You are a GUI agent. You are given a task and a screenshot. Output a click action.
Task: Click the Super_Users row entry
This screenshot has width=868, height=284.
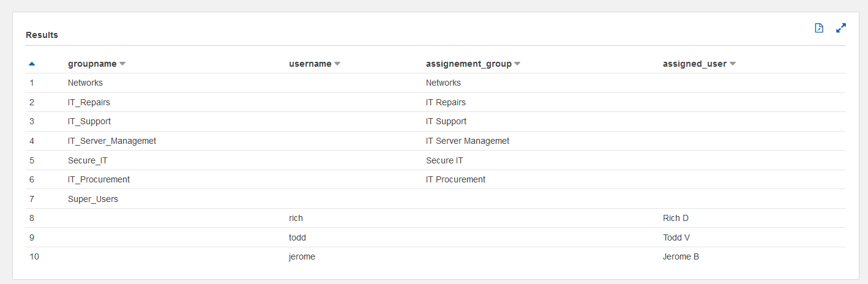pos(93,199)
